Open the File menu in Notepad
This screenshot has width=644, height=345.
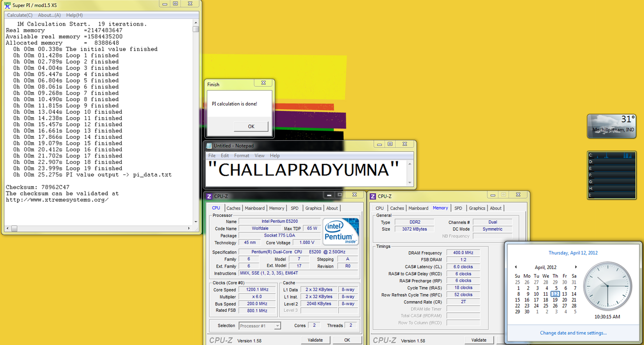click(x=212, y=156)
